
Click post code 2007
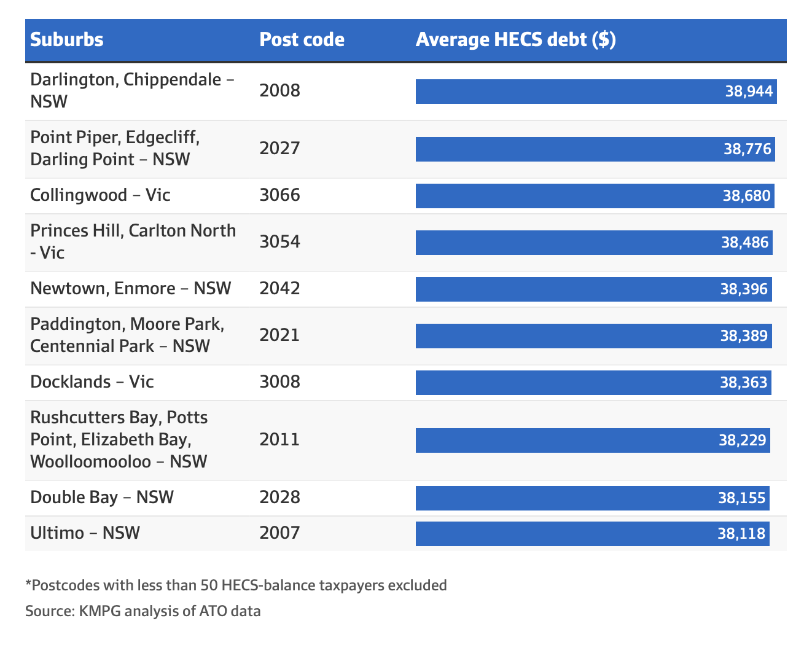click(280, 533)
